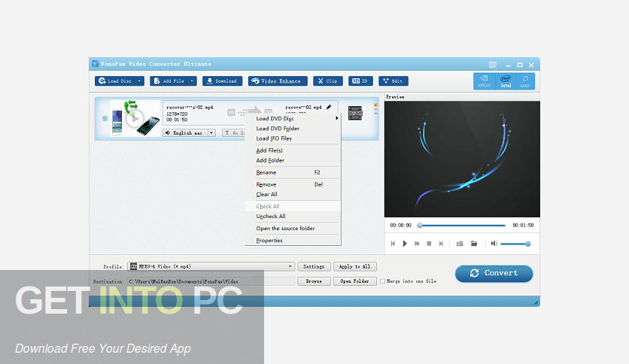
Task: Select Uncheck All in context menu
Action: (x=293, y=216)
